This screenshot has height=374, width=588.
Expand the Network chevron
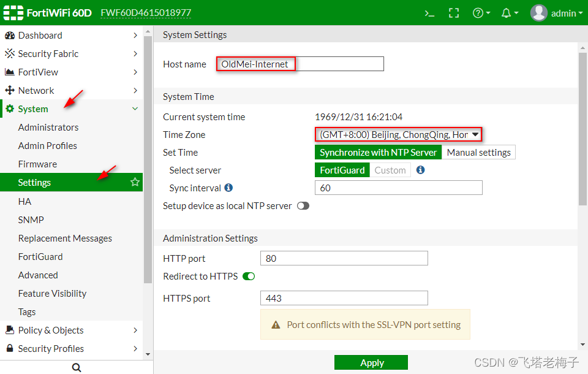pyautogui.click(x=135, y=91)
